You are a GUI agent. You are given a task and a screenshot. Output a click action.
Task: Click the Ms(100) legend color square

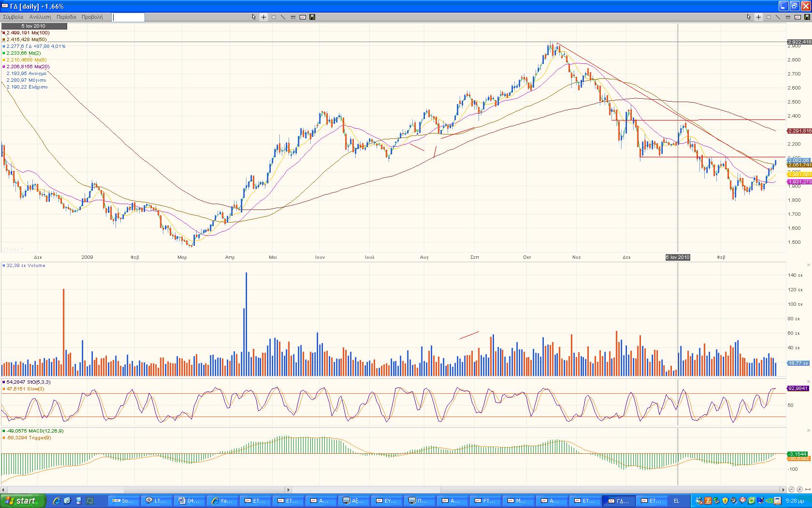tap(4, 33)
